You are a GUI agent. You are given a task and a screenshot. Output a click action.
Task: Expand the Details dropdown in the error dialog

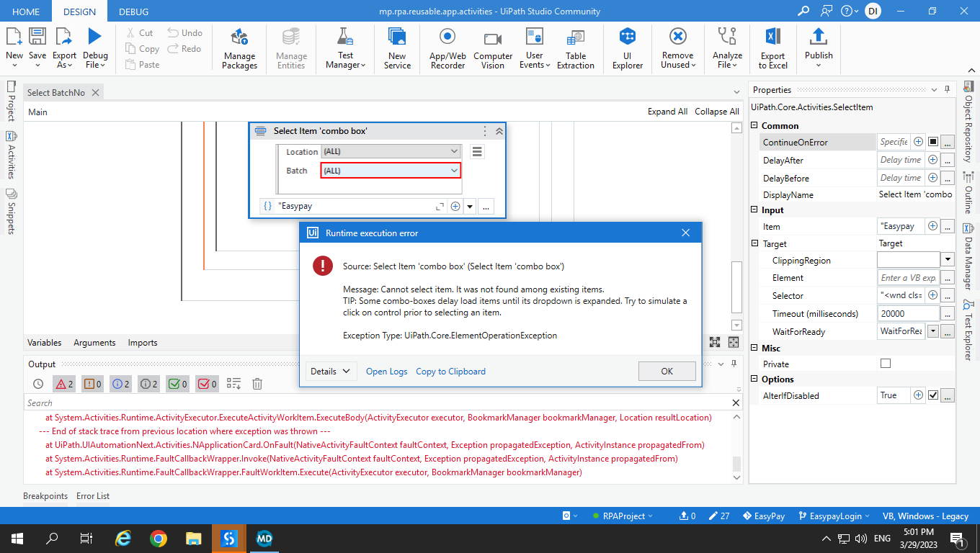tap(331, 372)
